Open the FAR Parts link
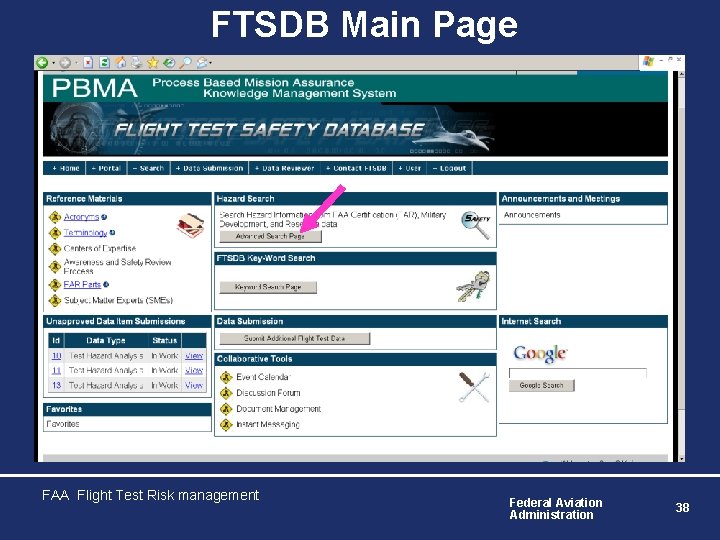Image resolution: width=720 pixels, height=540 pixels. (x=82, y=285)
